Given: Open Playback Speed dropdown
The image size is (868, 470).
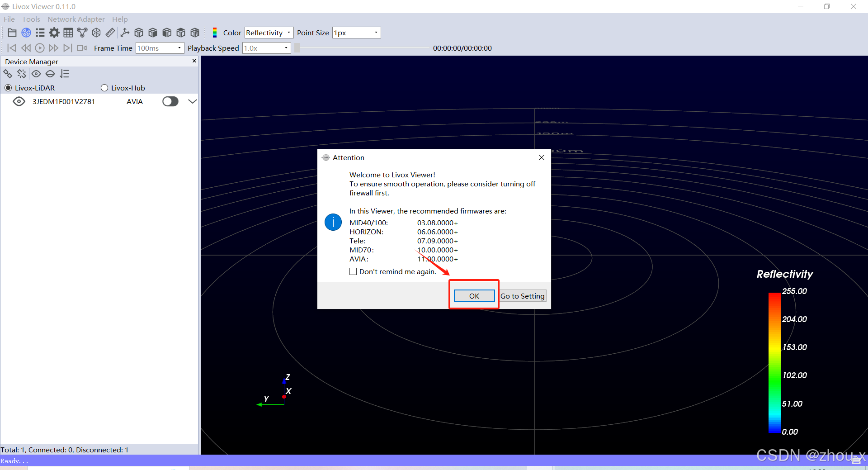Looking at the screenshot, I should (267, 48).
